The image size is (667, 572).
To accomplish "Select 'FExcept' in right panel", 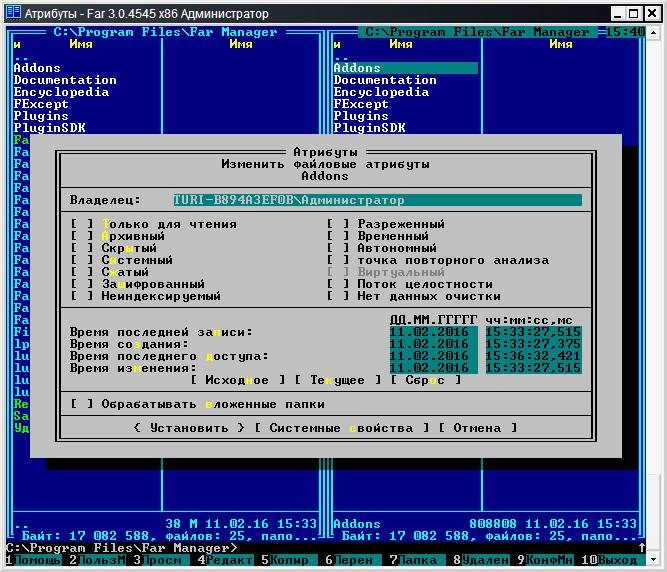I will point(361,104).
